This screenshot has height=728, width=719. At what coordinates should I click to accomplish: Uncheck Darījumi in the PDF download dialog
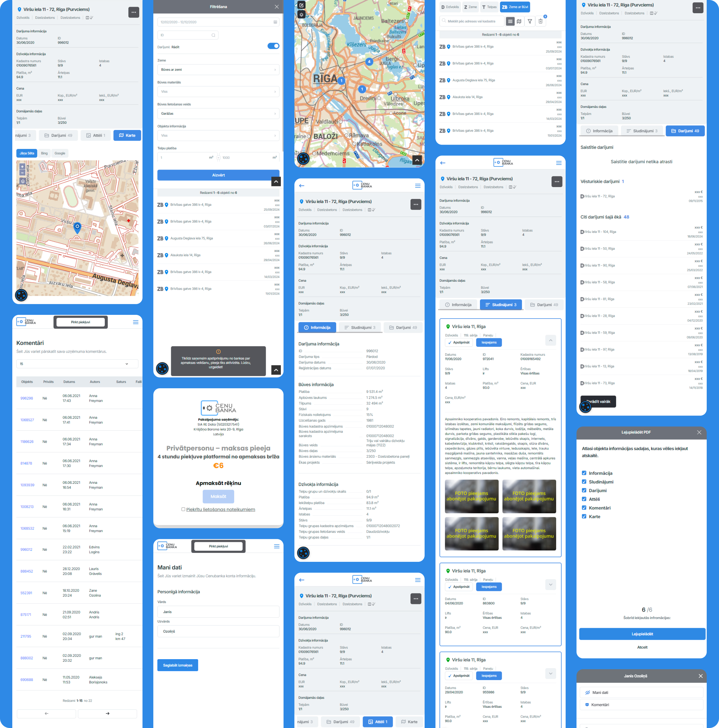[584, 490]
